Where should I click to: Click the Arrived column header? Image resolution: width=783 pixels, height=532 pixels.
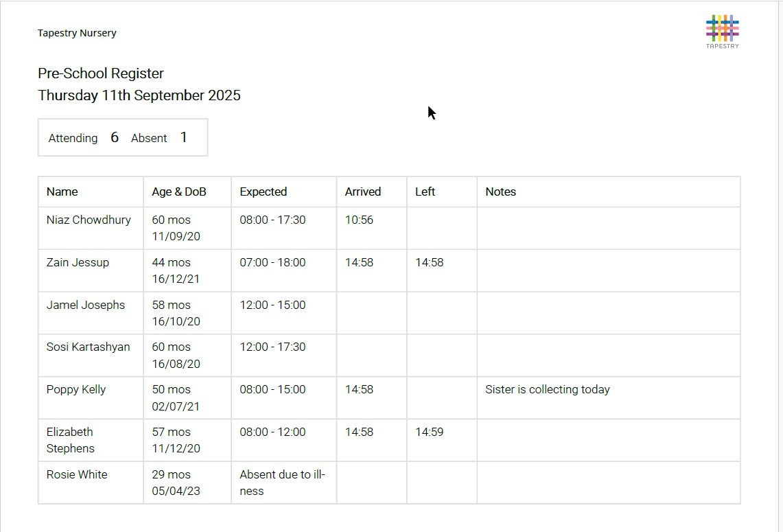[362, 192]
